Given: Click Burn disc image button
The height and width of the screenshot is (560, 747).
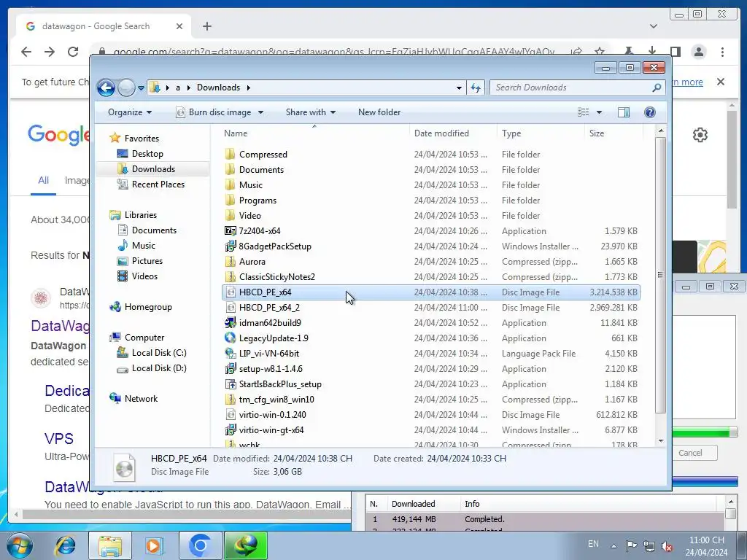Looking at the screenshot, I should click(214, 112).
